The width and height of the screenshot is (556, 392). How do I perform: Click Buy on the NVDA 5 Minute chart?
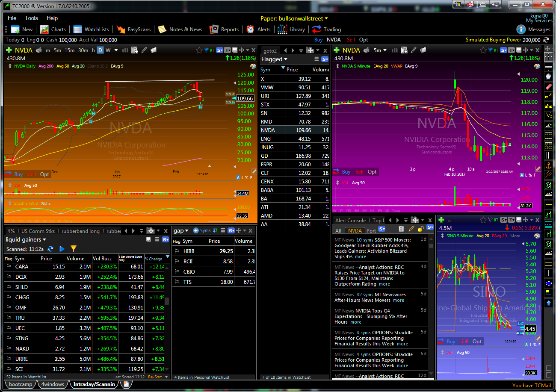(x=346, y=172)
